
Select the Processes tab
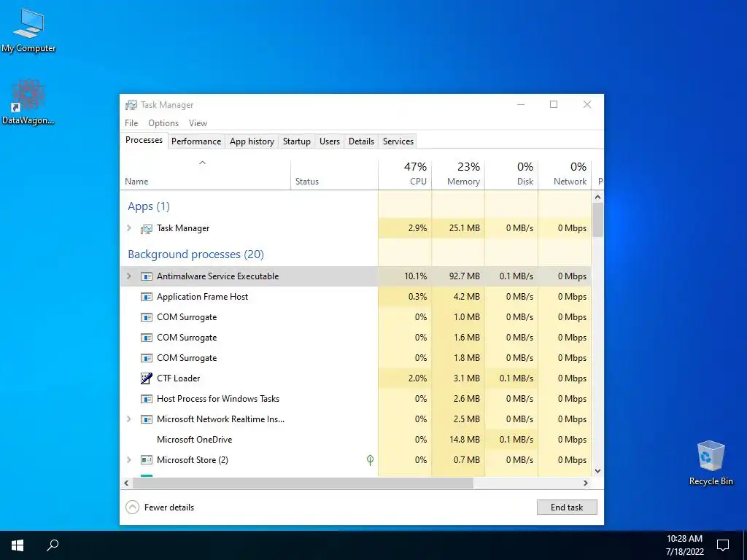pos(144,140)
